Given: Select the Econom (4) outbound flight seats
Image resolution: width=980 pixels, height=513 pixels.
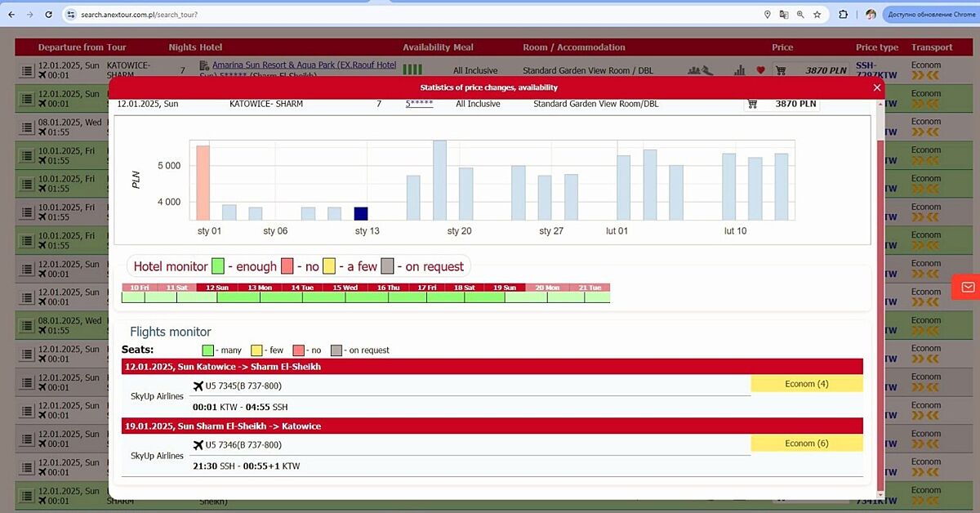Looking at the screenshot, I should click(x=806, y=384).
